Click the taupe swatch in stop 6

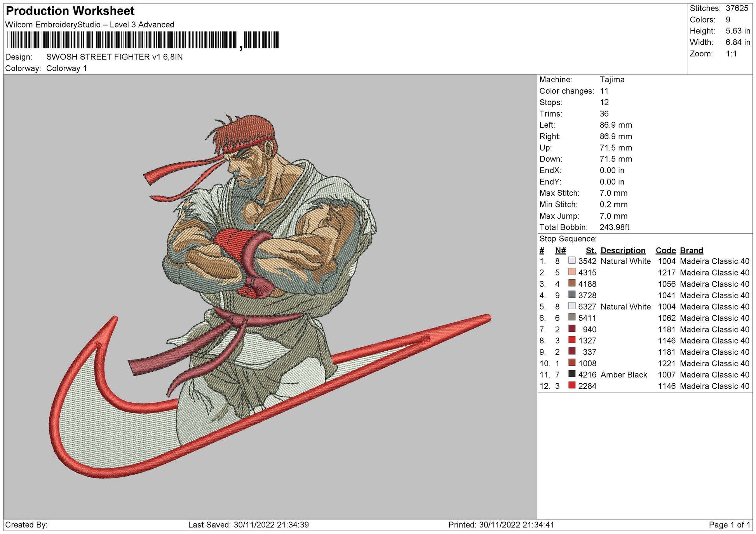coord(571,317)
